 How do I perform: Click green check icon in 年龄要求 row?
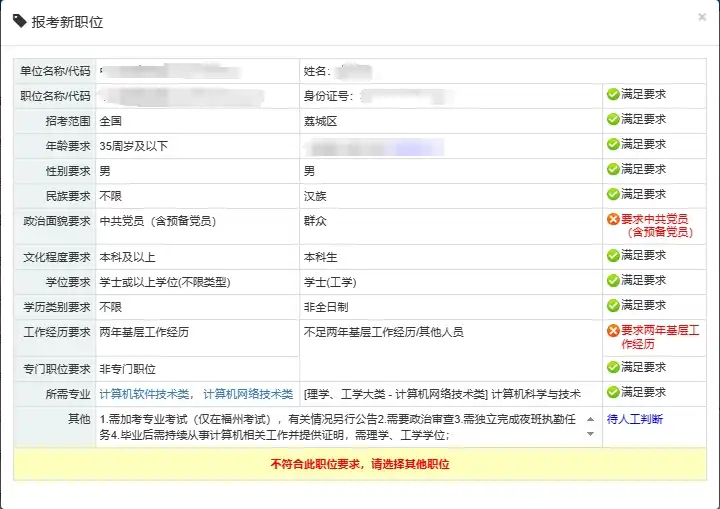[613, 144]
